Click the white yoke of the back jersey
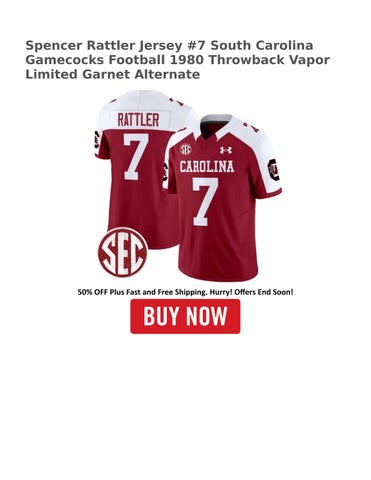Image resolution: width=371 pixels, height=480 pixels. (147, 110)
